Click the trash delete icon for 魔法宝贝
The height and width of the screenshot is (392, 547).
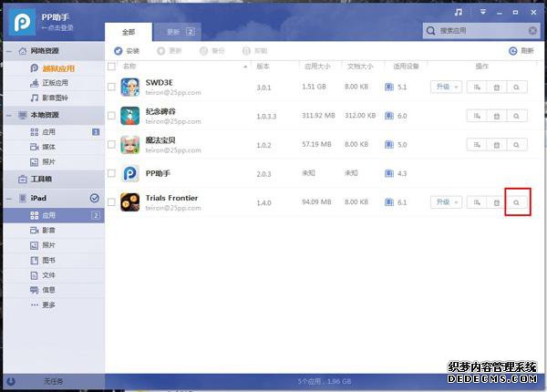[x=497, y=145]
